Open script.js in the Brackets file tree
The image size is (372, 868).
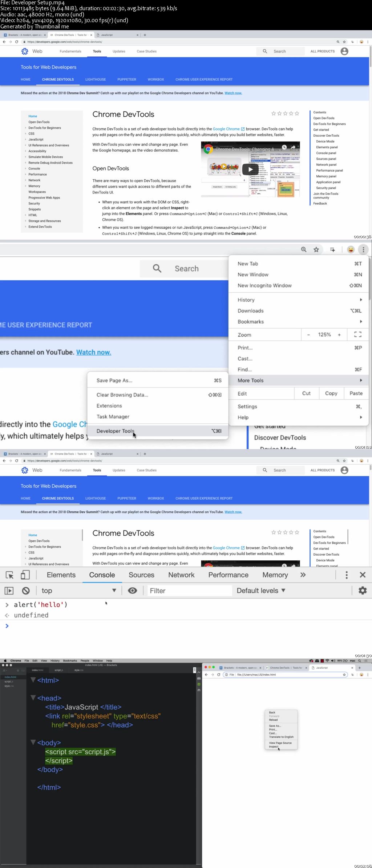9,682
